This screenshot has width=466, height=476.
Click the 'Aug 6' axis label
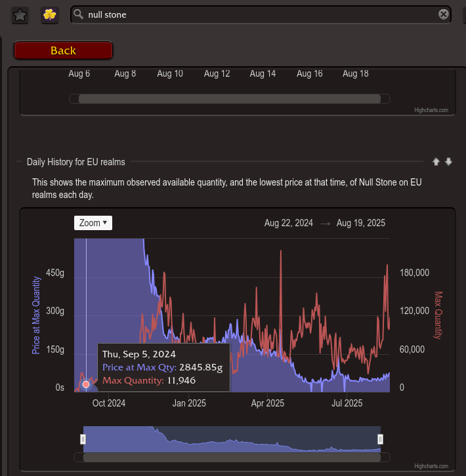point(79,73)
